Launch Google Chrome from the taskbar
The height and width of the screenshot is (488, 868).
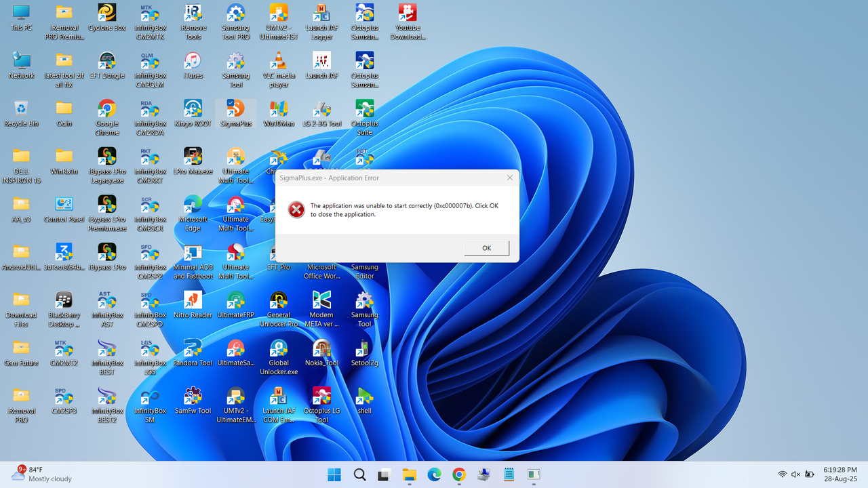click(458, 474)
